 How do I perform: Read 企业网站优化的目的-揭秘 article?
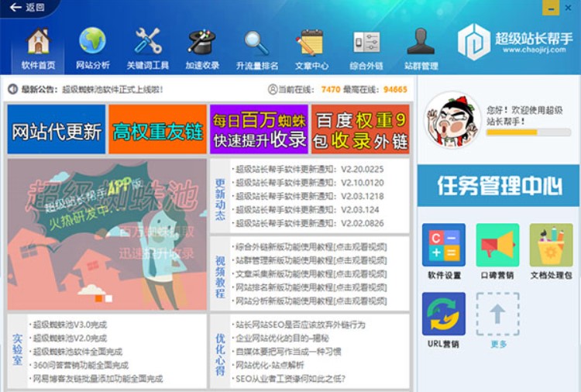point(282,339)
